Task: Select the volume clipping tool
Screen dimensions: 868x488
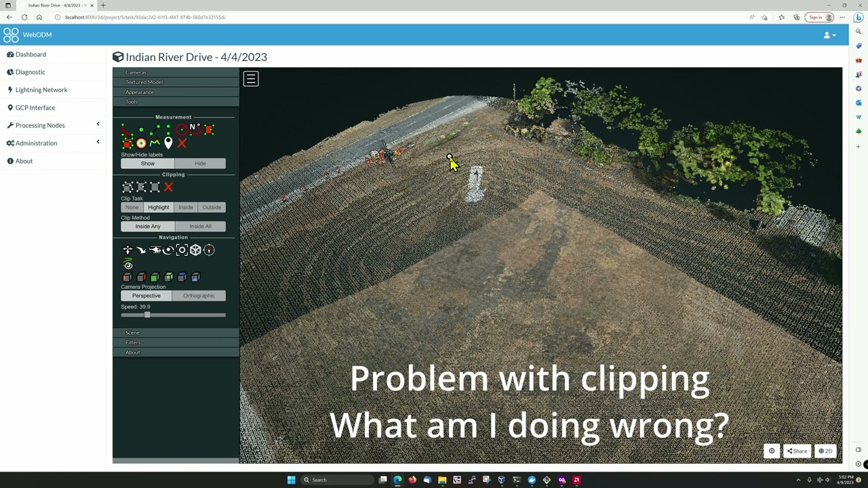Action: point(127,187)
